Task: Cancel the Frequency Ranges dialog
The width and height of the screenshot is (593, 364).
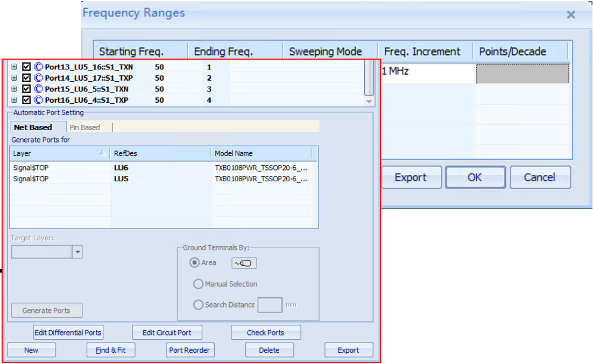Action: [540, 177]
